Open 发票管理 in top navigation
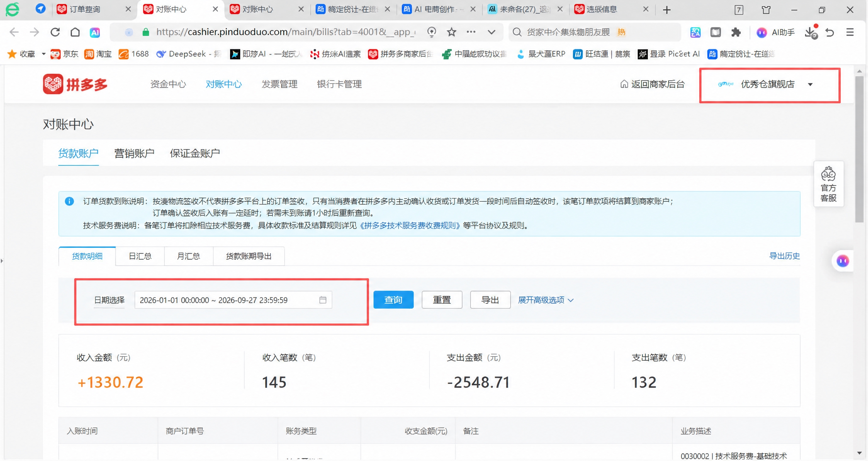The image size is (868, 461). (x=279, y=84)
